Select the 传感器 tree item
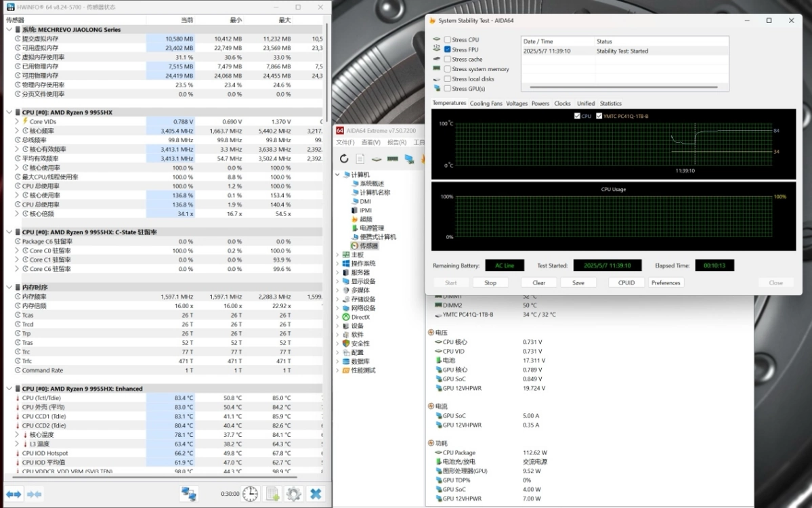The width and height of the screenshot is (812, 508). coord(369,246)
